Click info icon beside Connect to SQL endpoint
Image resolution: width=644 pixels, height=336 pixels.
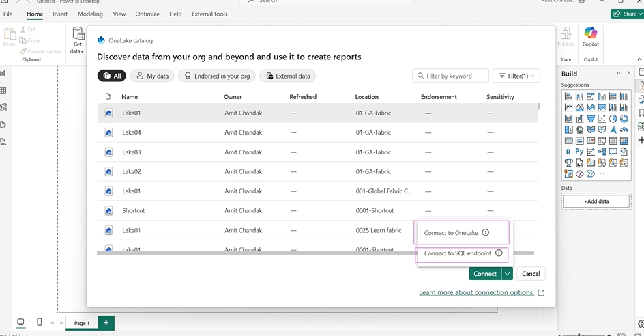point(499,253)
